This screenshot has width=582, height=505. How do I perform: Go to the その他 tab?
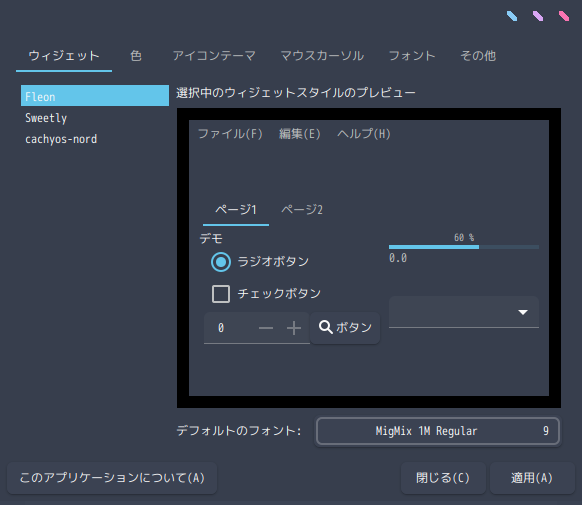click(x=478, y=56)
